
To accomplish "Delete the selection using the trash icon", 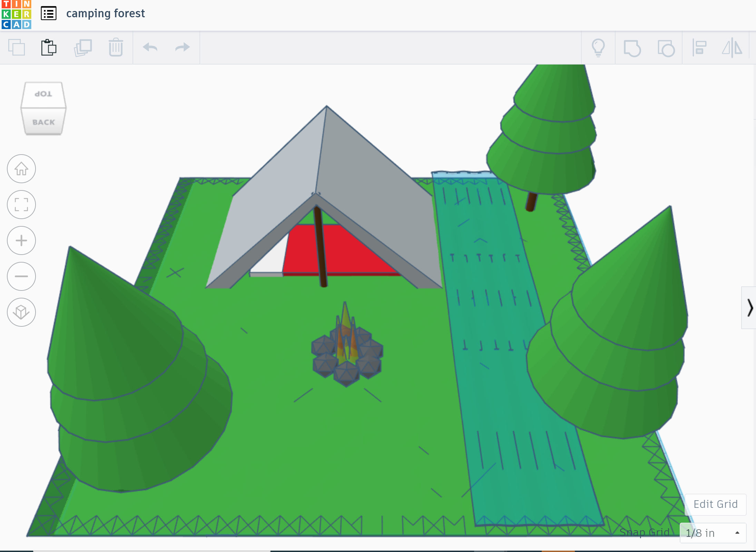I will (x=116, y=47).
